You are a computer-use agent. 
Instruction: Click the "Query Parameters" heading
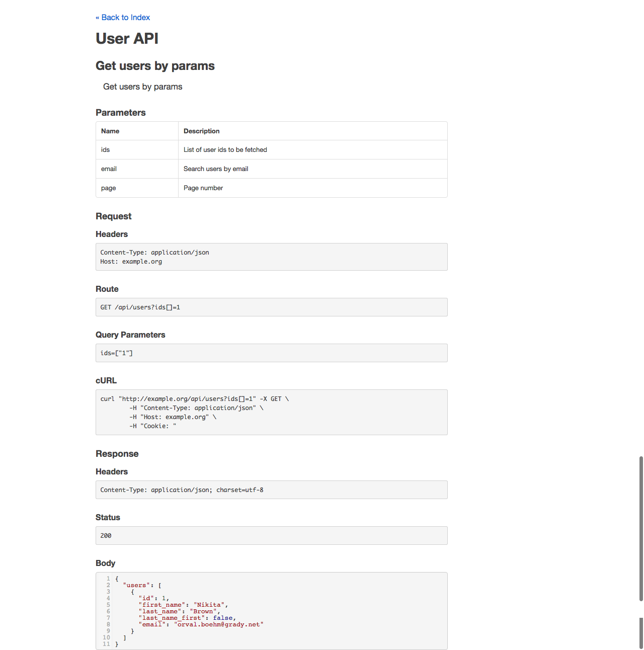(130, 335)
